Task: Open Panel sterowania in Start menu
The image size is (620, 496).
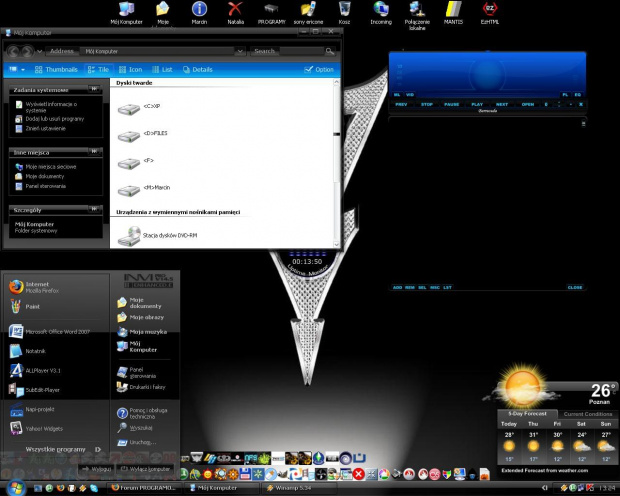Action: 137,373
